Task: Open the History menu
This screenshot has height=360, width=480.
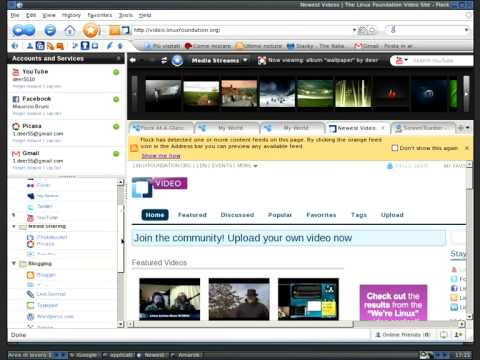Action: pyautogui.click(x=71, y=15)
